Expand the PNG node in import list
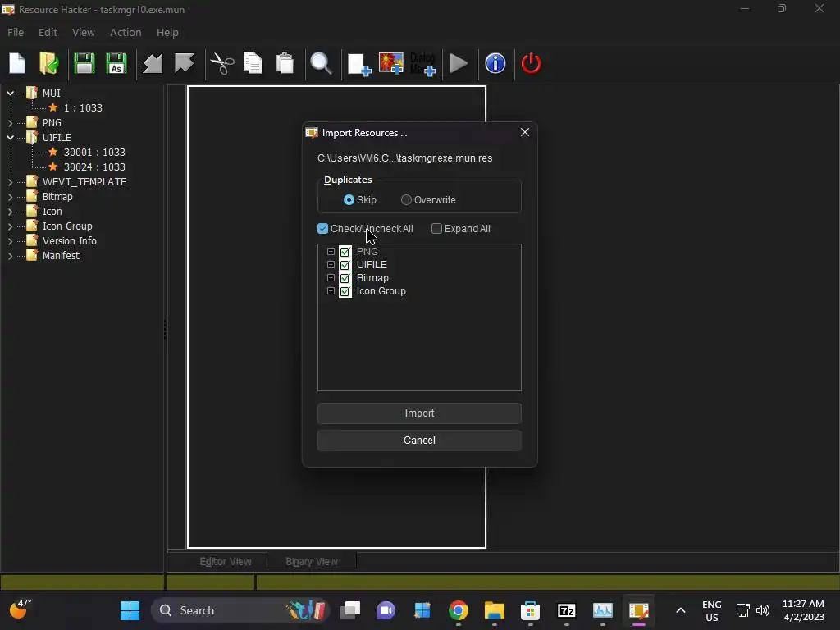 click(331, 251)
